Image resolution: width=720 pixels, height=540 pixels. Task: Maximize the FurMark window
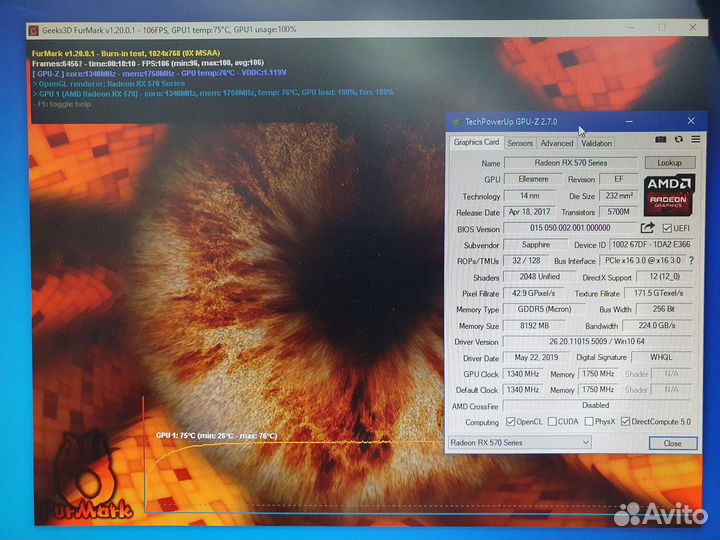point(662,28)
